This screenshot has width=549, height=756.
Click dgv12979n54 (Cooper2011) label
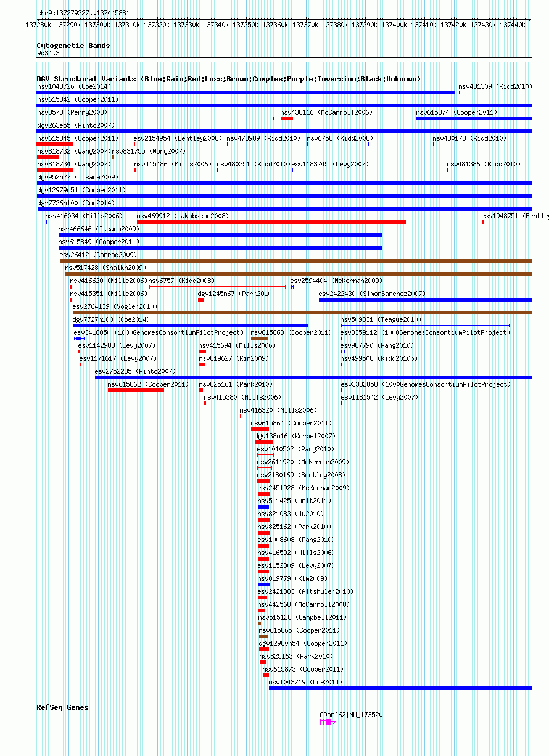tap(81, 190)
